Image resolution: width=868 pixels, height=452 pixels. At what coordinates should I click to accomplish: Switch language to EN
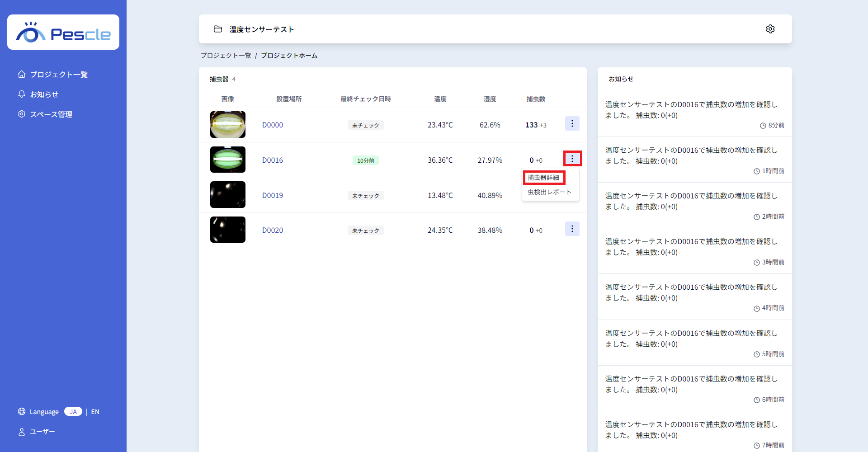[x=95, y=411]
